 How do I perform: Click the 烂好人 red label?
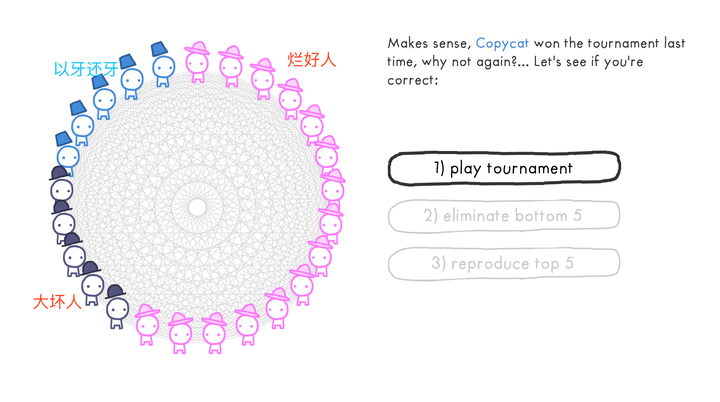[x=312, y=60]
